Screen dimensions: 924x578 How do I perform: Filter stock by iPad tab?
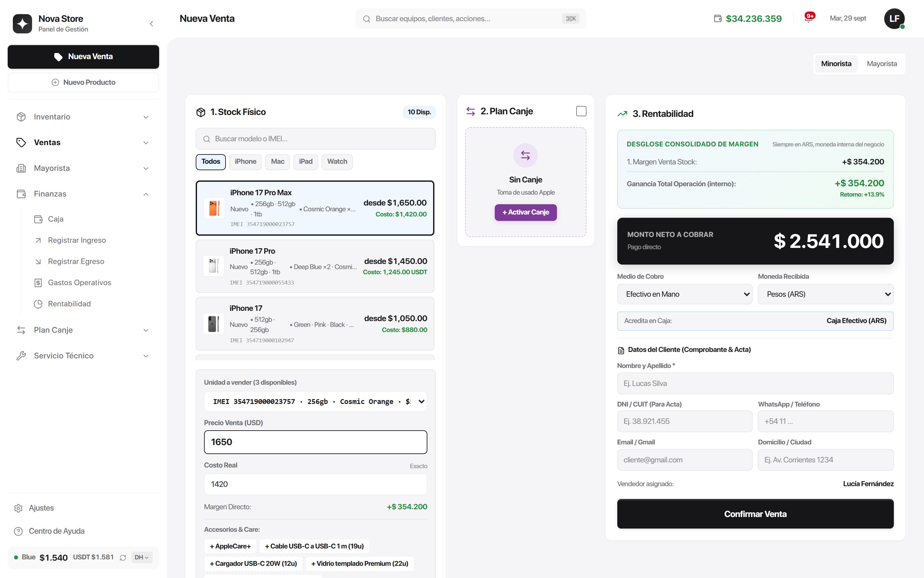pos(305,162)
